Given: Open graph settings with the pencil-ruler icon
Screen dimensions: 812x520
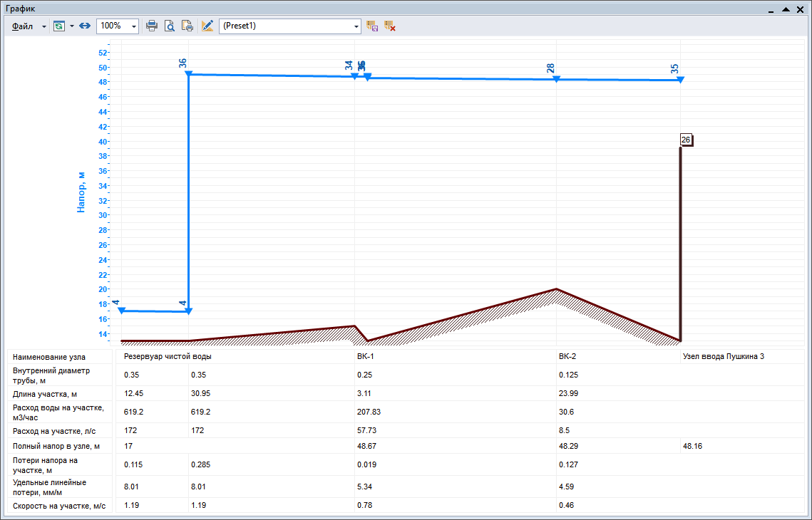Looking at the screenshot, I should [x=207, y=26].
